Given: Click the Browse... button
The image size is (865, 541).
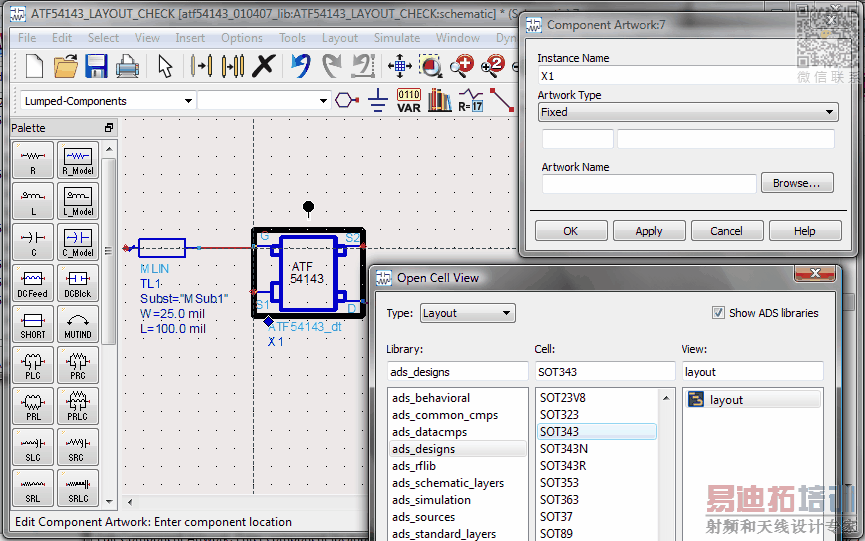Looking at the screenshot, I should [x=796, y=183].
